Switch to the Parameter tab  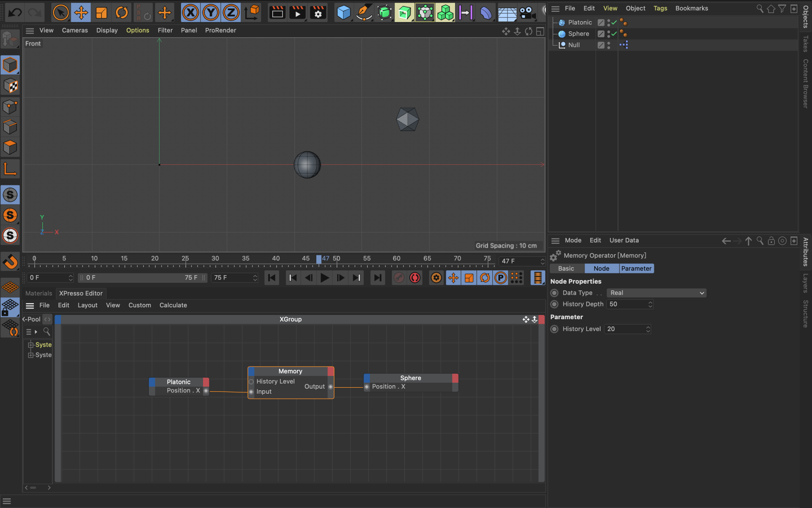(x=636, y=268)
